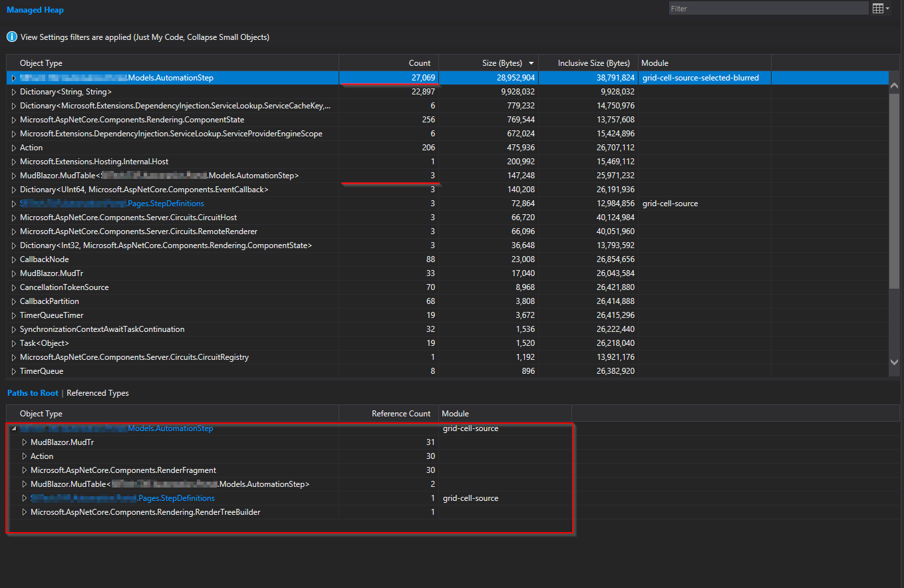
Task: Expand MudBlazor.MudTr in Paths to Root pane
Action: point(24,442)
